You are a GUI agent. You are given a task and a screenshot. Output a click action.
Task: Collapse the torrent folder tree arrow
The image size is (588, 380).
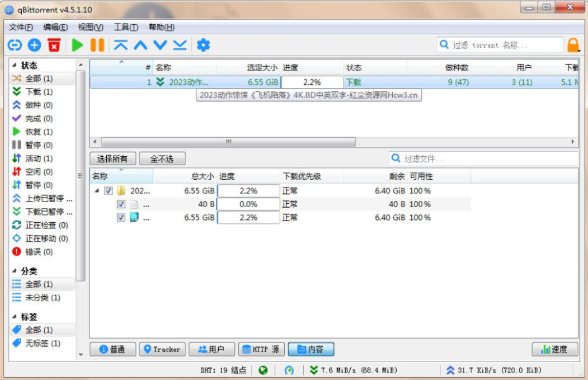[96, 191]
